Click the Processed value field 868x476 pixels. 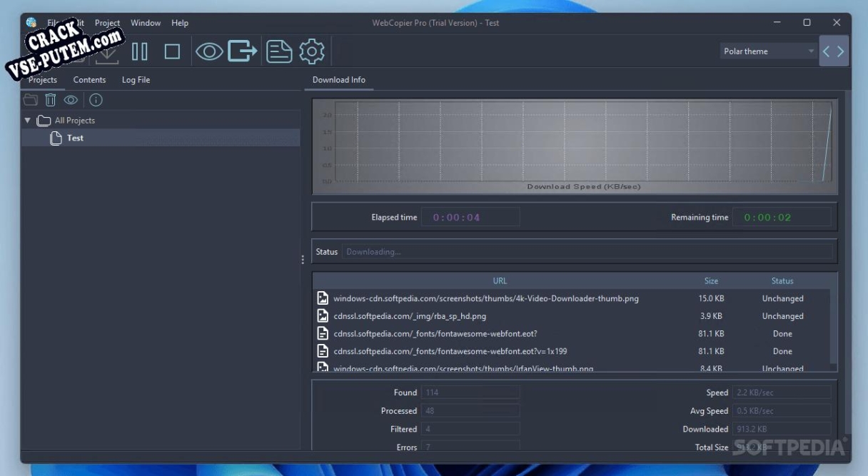(x=470, y=411)
